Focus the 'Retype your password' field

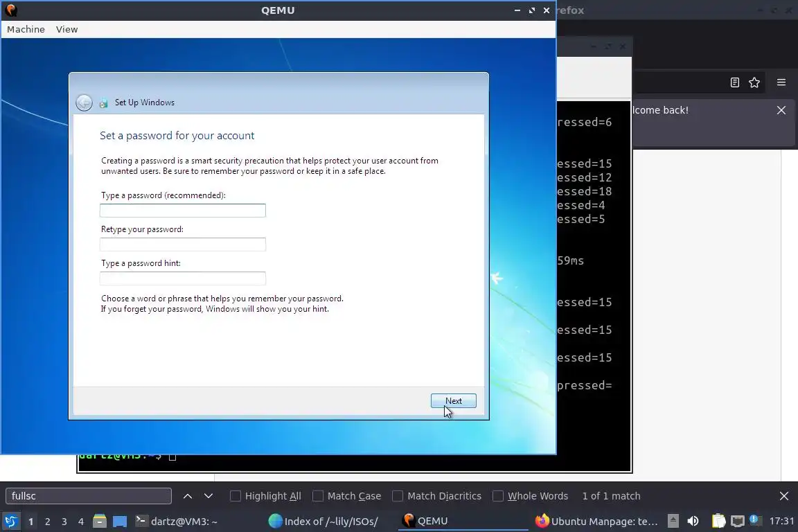tap(183, 245)
